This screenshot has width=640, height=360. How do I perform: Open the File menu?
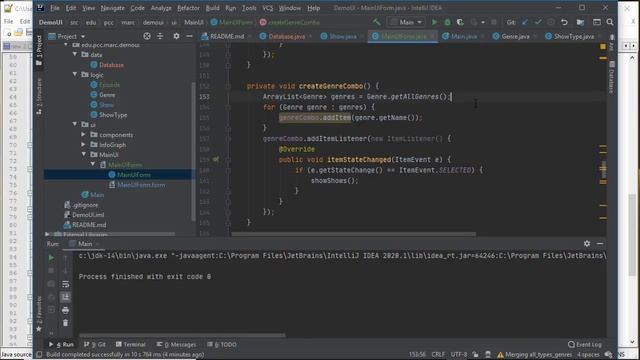point(55,8)
